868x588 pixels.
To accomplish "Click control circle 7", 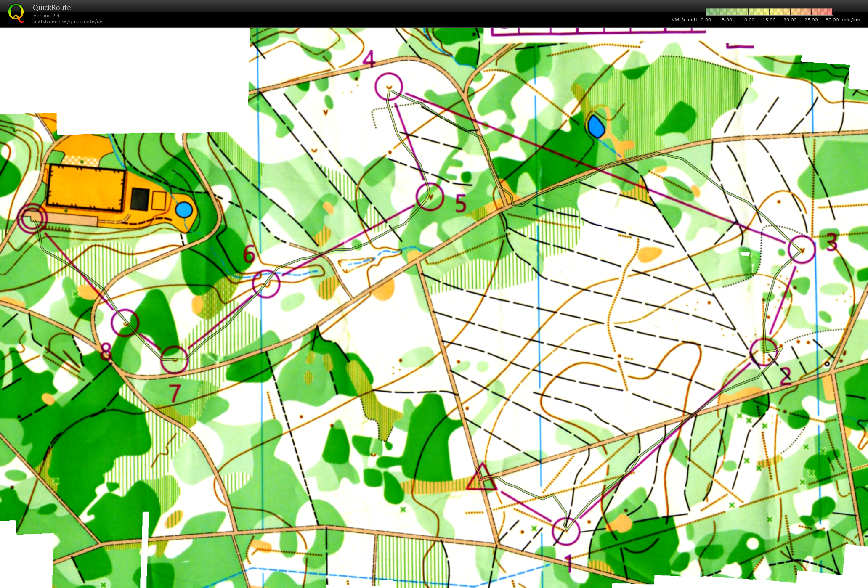I will 174,359.
